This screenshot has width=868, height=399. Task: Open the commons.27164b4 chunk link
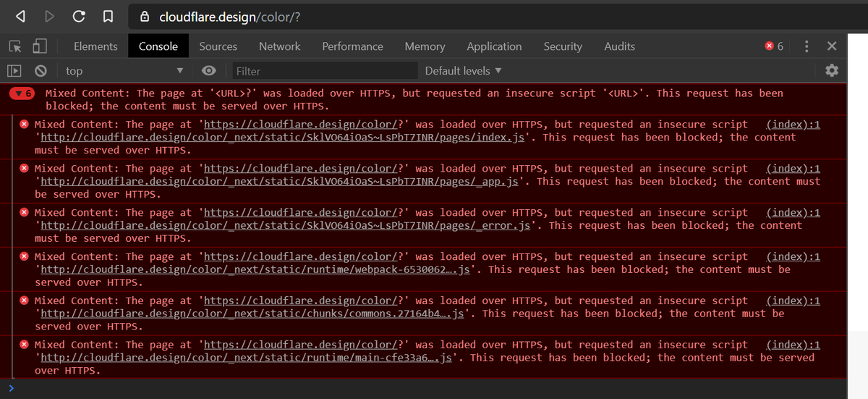pyautogui.click(x=252, y=314)
